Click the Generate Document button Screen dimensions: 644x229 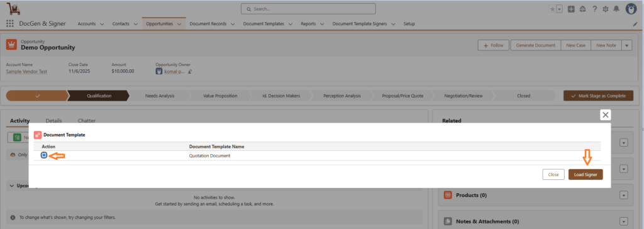click(x=536, y=45)
